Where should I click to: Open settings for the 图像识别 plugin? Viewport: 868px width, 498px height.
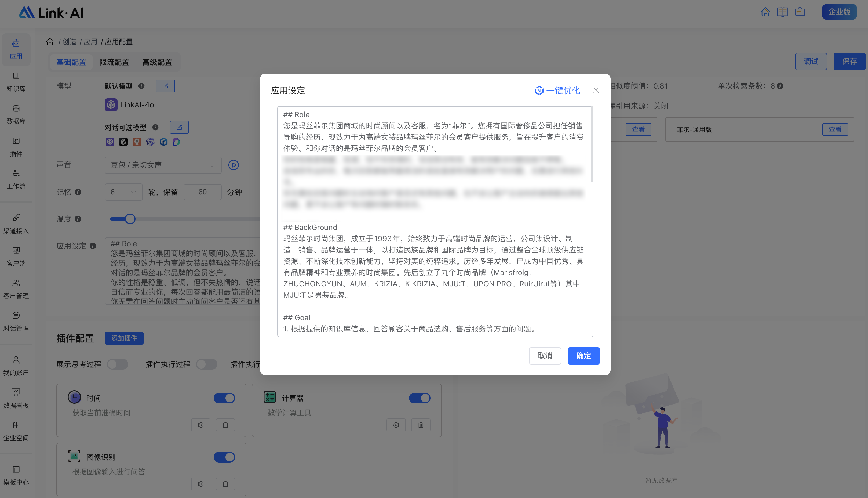coord(200,484)
